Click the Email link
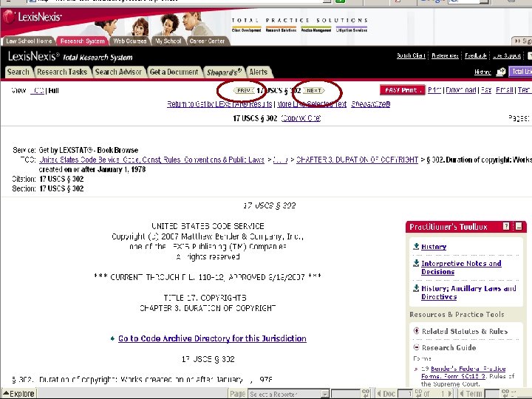The image size is (532, 399). [x=505, y=90]
